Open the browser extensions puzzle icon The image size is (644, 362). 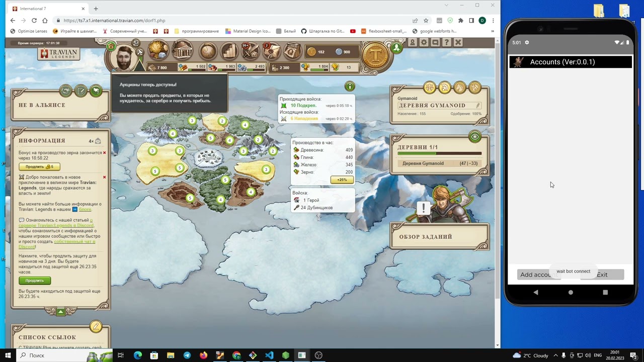pyautogui.click(x=460, y=21)
